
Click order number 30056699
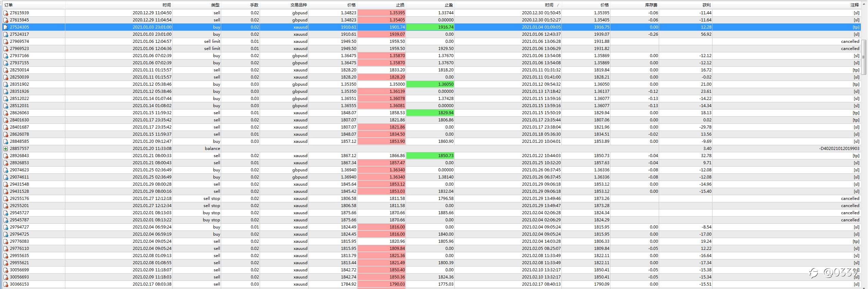point(19,270)
